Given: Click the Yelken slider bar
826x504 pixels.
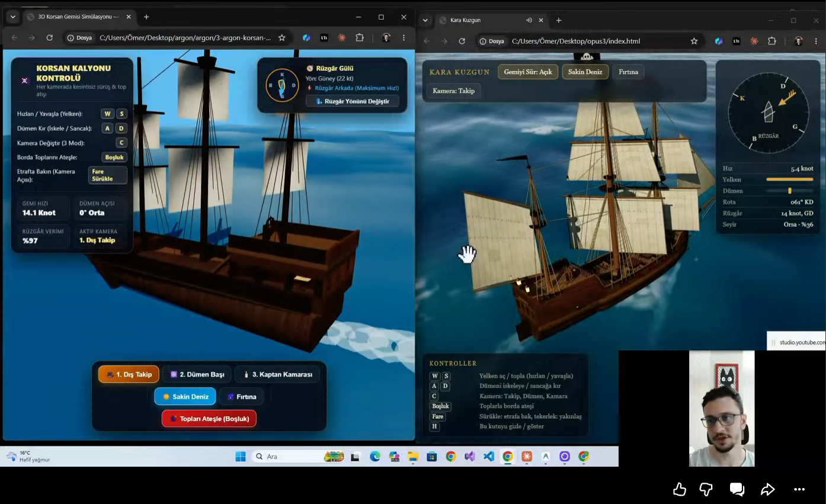Looking at the screenshot, I should pyautogui.click(x=789, y=179).
